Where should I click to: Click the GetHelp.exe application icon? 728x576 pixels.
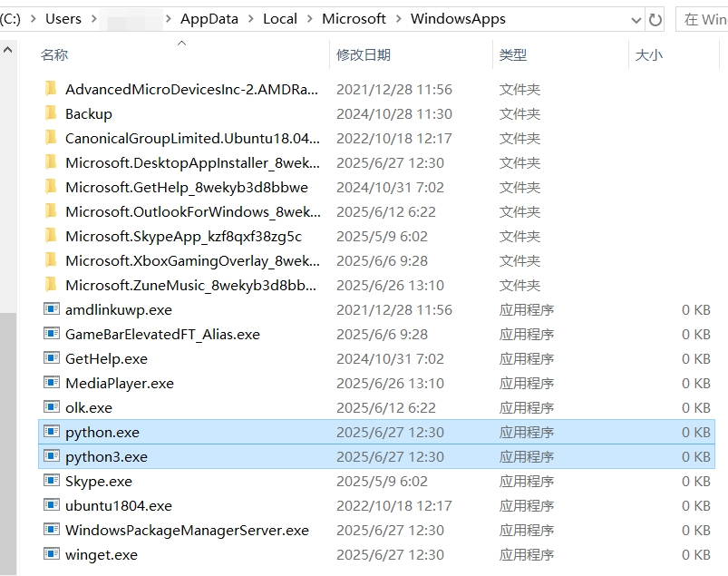[x=52, y=357]
